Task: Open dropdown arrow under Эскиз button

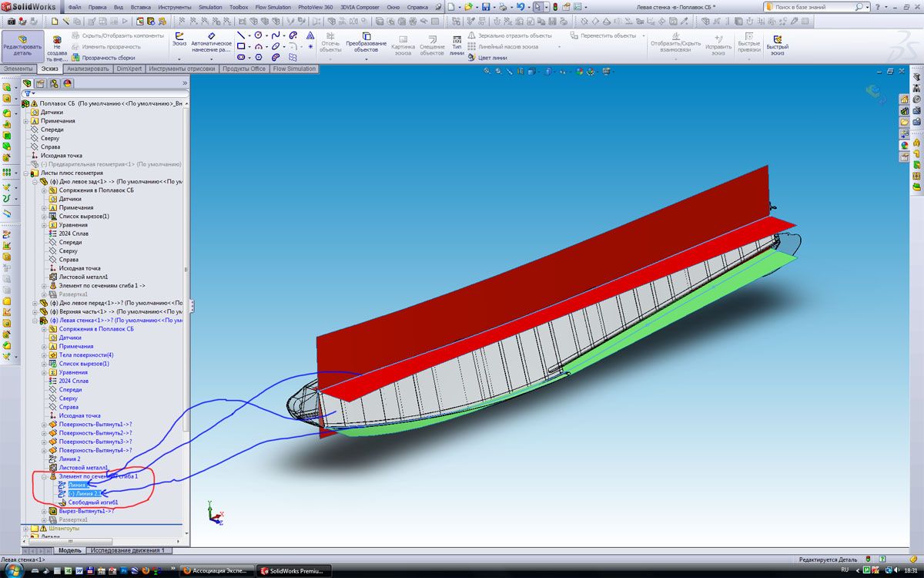Action: click(179, 59)
